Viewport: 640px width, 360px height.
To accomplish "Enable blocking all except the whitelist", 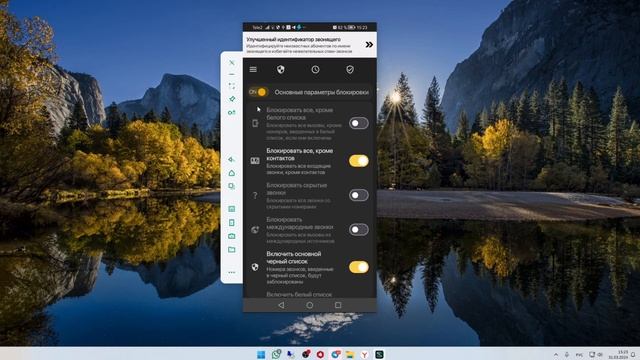I will (x=359, y=123).
